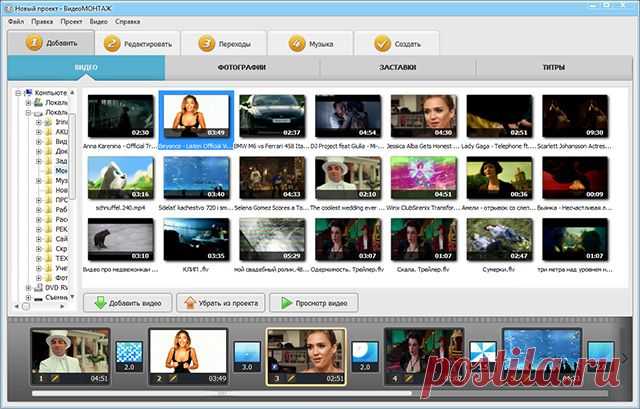Go to the Музыка step tab
640x409 pixels.
311,43
